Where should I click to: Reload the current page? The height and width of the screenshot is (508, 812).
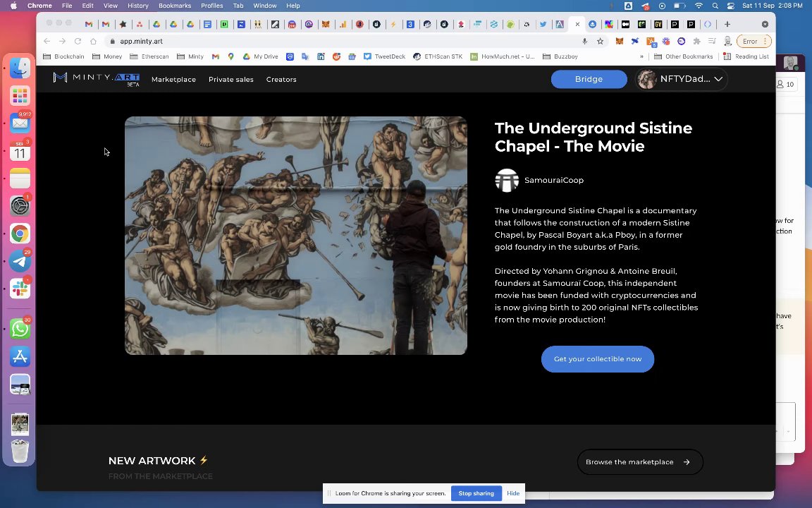coord(78,41)
